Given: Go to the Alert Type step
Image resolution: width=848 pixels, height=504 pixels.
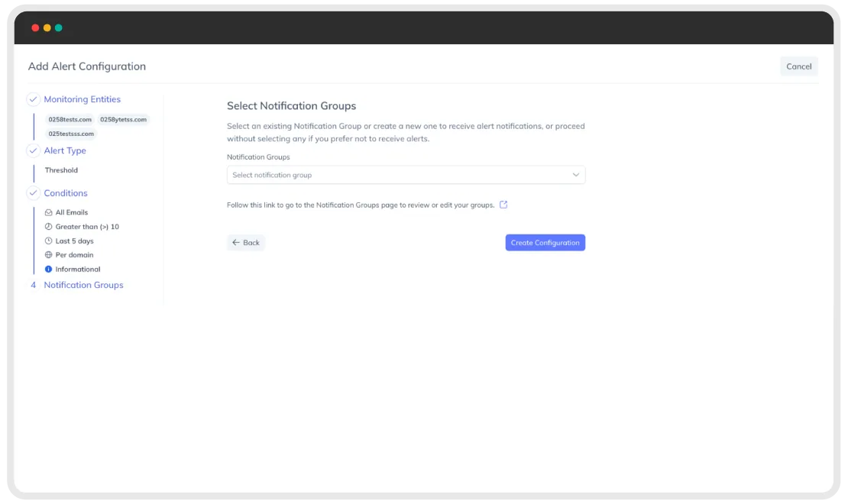Looking at the screenshot, I should click(x=65, y=150).
